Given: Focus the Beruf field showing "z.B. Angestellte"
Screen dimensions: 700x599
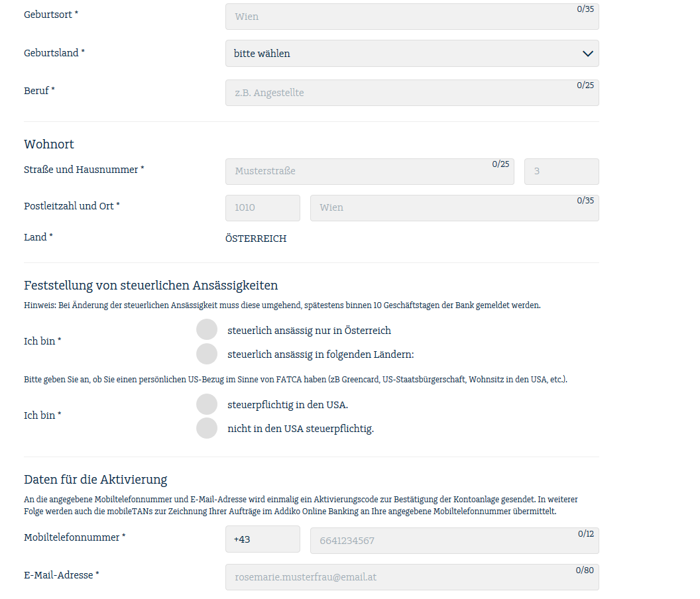Looking at the screenshot, I should [x=398, y=93].
